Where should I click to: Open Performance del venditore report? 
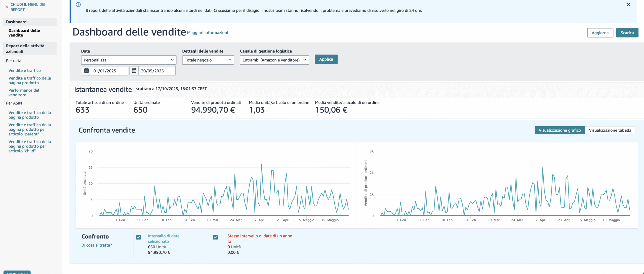(x=24, y=92)
